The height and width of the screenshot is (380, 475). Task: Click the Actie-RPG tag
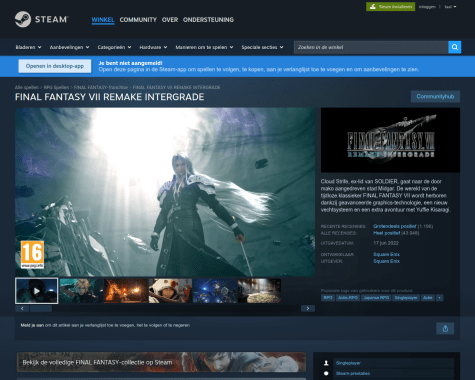pos(347,298)
